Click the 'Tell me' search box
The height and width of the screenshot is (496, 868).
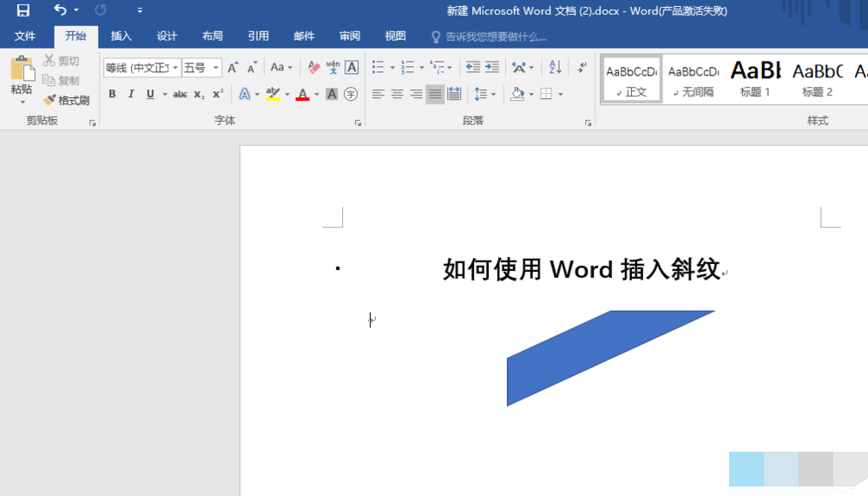pyautogui.click(x=495, y=36)
